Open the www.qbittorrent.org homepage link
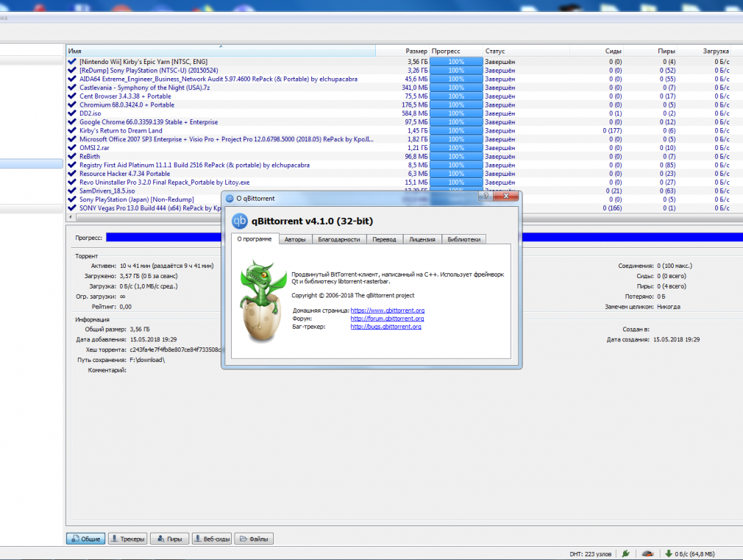Image resolution: width=743 pixels, height=560 pixels. [388, 311]
